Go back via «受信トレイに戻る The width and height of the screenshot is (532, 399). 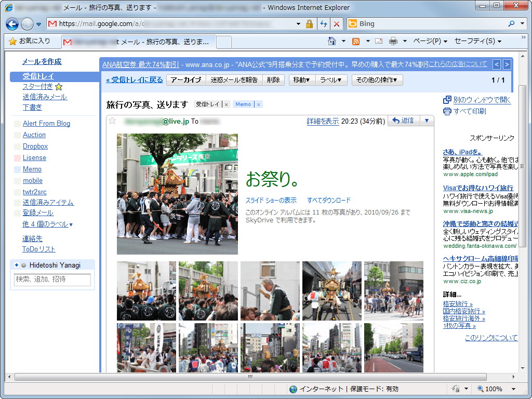[135, 80]
